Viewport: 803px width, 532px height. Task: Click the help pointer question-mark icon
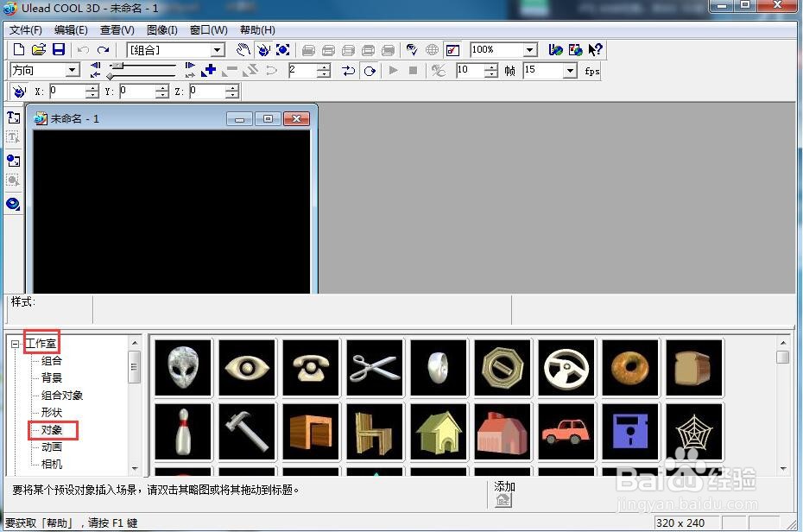[595, 50]
